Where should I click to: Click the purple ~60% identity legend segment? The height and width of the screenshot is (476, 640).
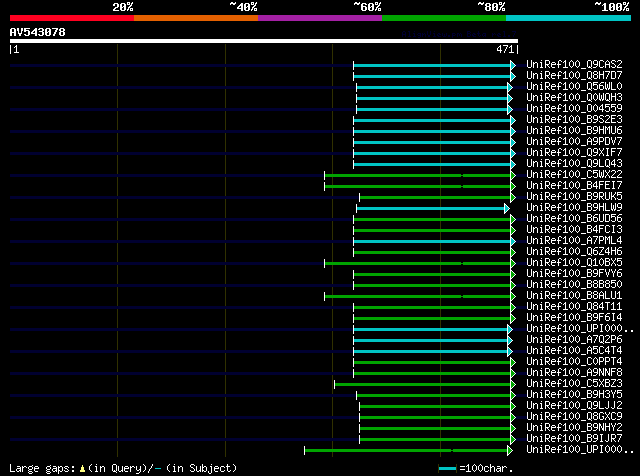pos(320,18)
